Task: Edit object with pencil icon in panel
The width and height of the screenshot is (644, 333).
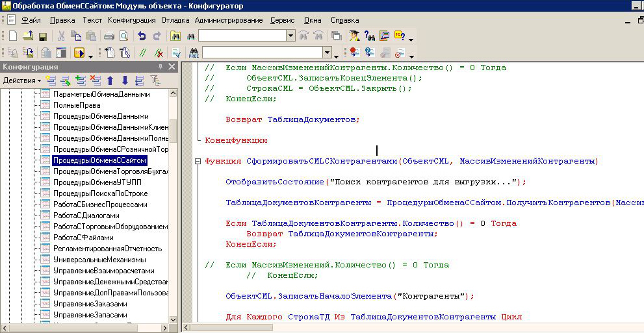Action: point(66,80)
